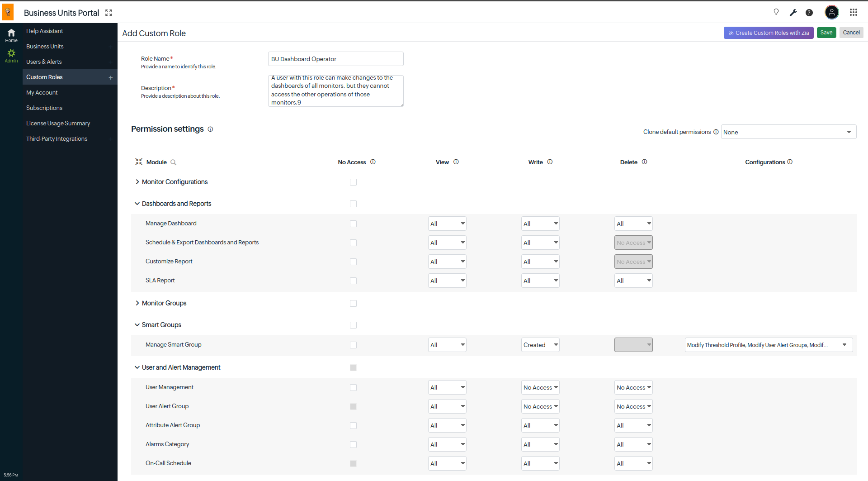Check No Access for Alarms Category
The height and width of the screenshot is (481, 868).
point(353,444)
